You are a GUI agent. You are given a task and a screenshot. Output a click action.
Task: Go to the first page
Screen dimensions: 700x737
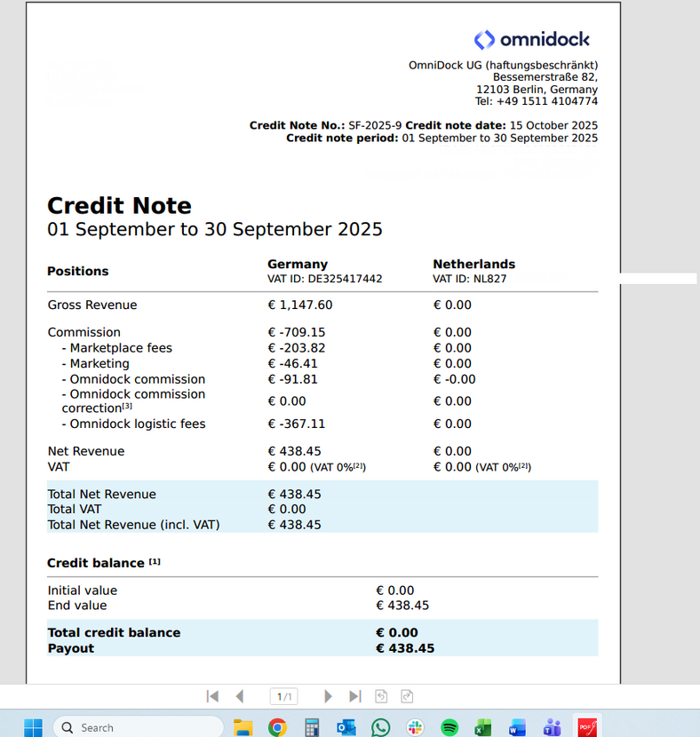[212, 697]
